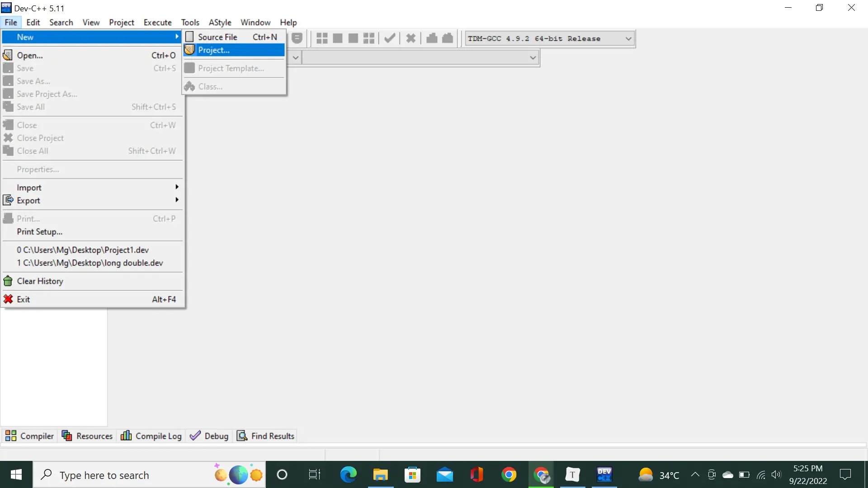This screenshot has width=868, height=488.
Task: Click the Compiler tab icon at bottom
Action: tap(11, 436)
